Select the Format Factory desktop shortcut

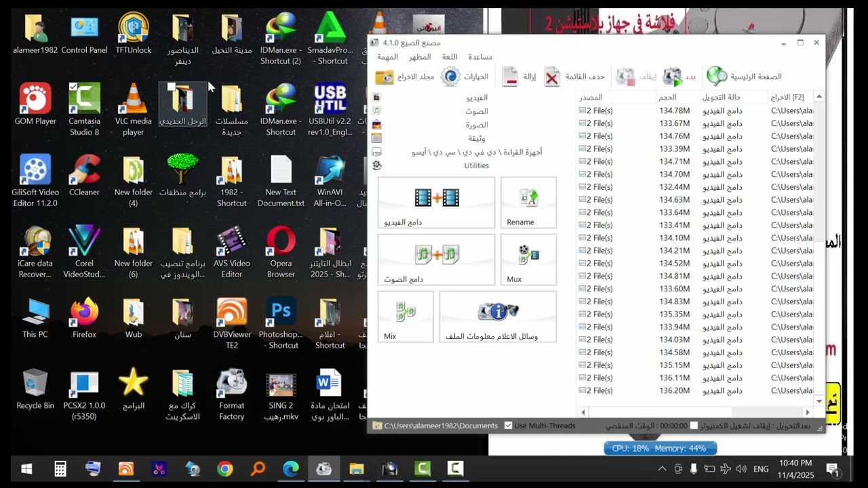[x=232, y=394]
